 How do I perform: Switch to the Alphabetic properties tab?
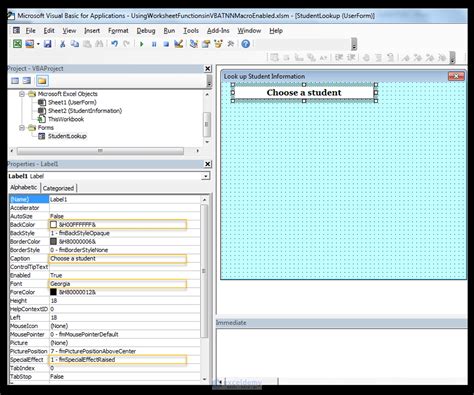[x=24, y=187]
